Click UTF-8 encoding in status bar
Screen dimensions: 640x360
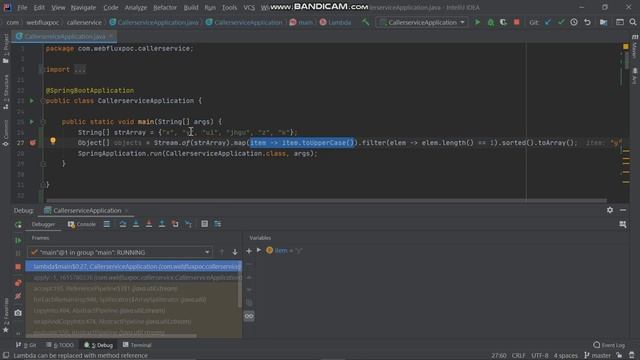coord(540,356)
